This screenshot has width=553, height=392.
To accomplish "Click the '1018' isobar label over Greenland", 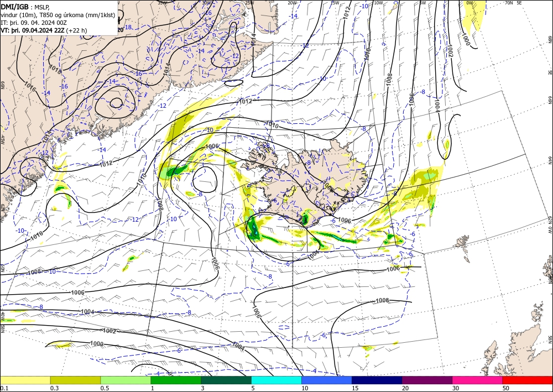I will pos(55,69).
